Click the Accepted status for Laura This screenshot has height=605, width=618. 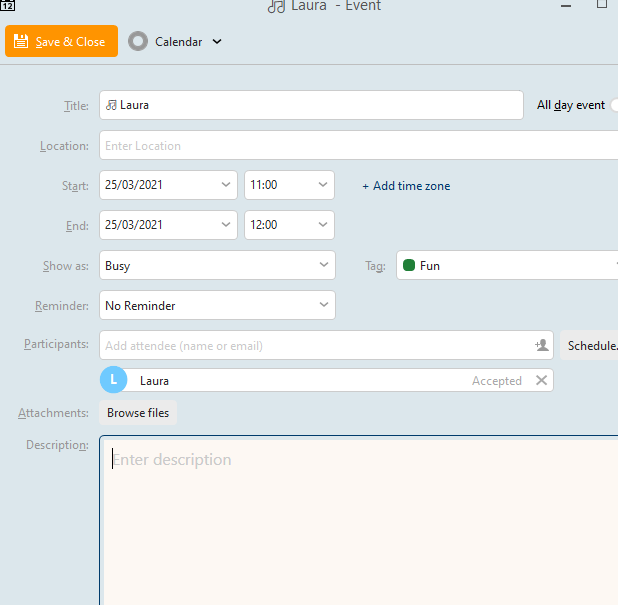pyautogui.click(x=497, y=381)
